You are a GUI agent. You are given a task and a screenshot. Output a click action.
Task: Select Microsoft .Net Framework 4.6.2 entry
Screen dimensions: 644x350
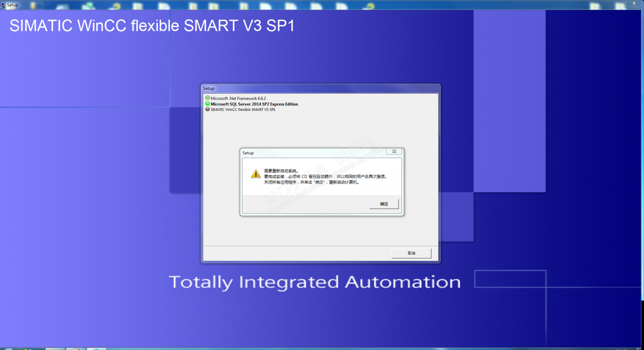[x=238, y=98]
